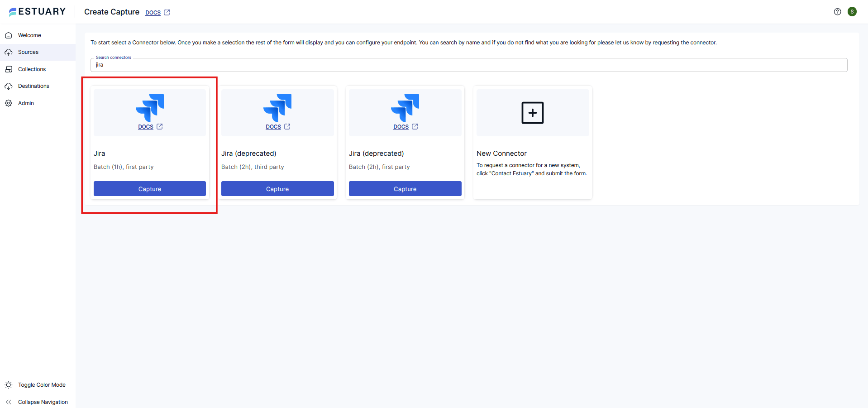868x408 pixels.
Task: Click the 'Jira' card title
Action: tap(100, 154)
